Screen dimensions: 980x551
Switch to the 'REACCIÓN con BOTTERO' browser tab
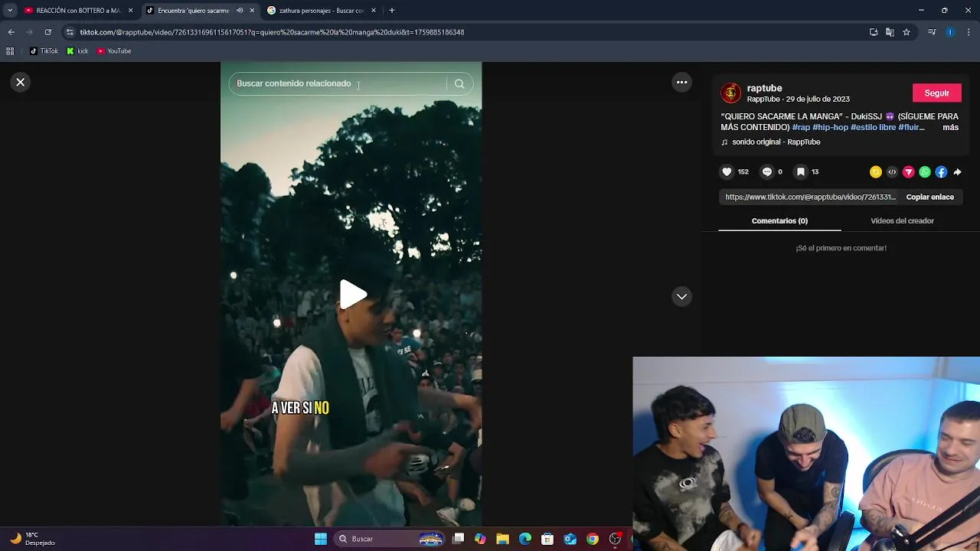[x=78, y=11]
